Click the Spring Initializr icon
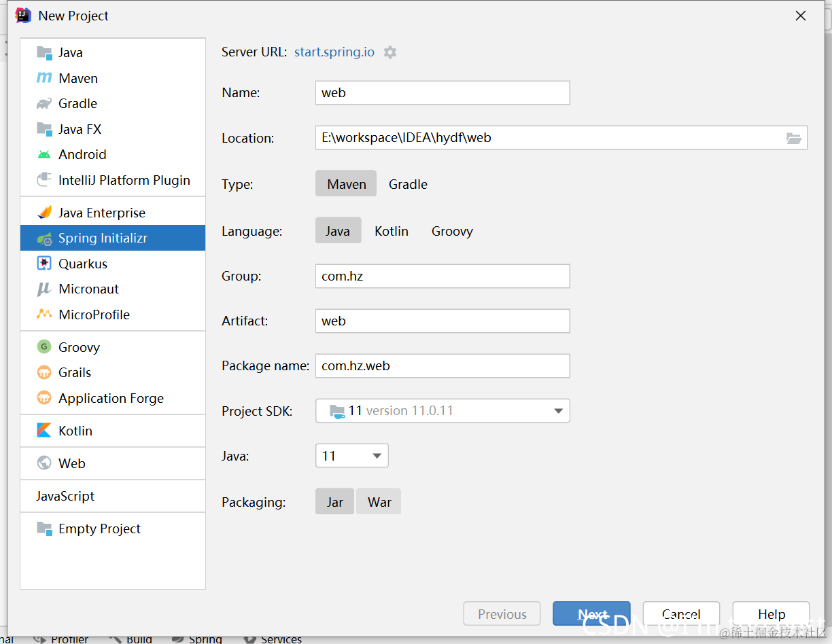The height and width of the screenshot is (644, 832). click(x=44, y=238)
